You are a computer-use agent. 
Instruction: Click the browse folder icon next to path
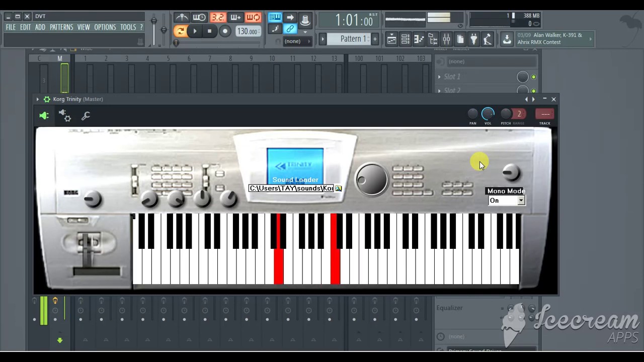pos(339,189)
